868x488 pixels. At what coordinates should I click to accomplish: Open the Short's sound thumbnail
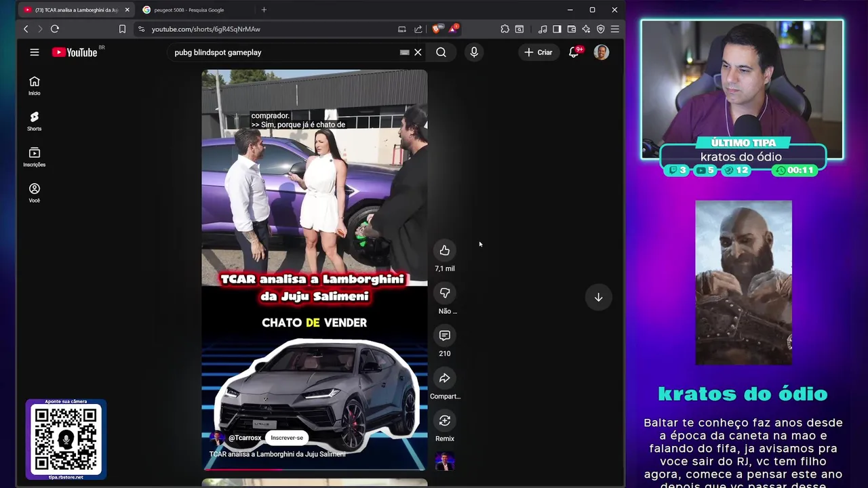pyautogui.click(x=445, y=461)
